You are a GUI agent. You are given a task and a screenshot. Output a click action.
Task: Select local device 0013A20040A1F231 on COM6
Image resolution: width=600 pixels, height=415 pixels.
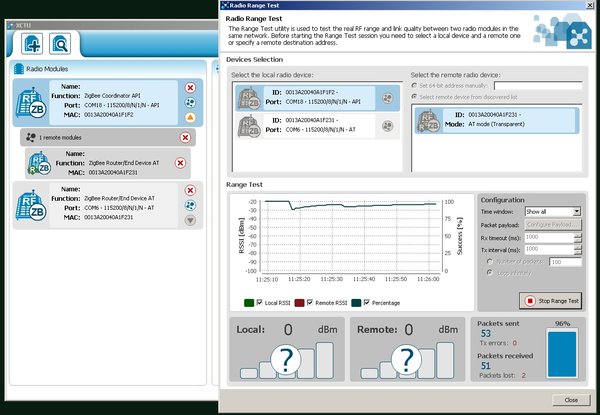317,125
